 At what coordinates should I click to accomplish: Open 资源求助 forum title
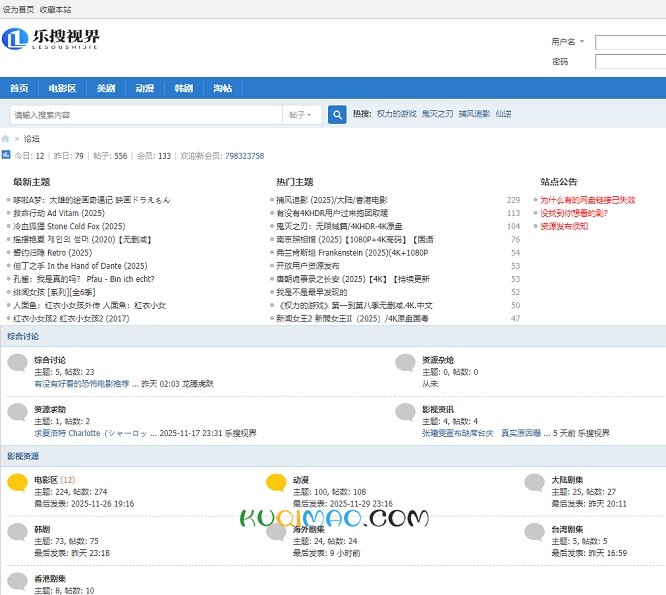[x=50, y=409]
